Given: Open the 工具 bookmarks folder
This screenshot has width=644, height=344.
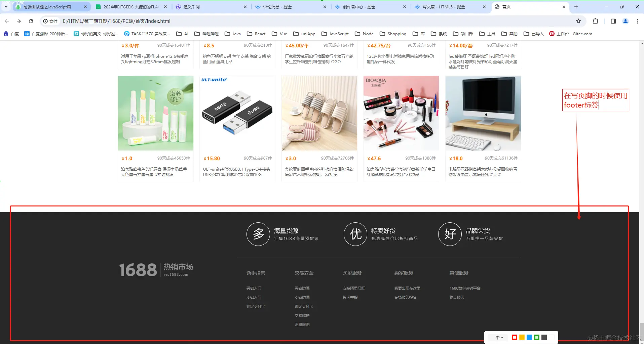Looking at the screenshot, I should [x=487, y=34].
